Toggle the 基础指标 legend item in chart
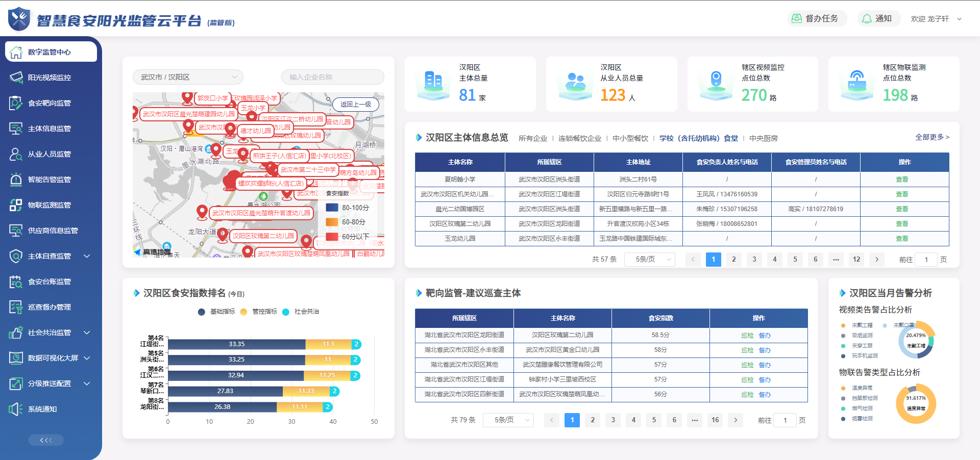 pos(202,312)
